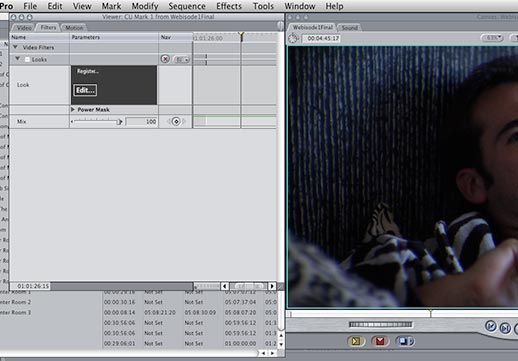Viewport: 518px width, 361px height.
Task: Click the Edit... button in Look
Action: pyautogui.click(x=85, y=90)
